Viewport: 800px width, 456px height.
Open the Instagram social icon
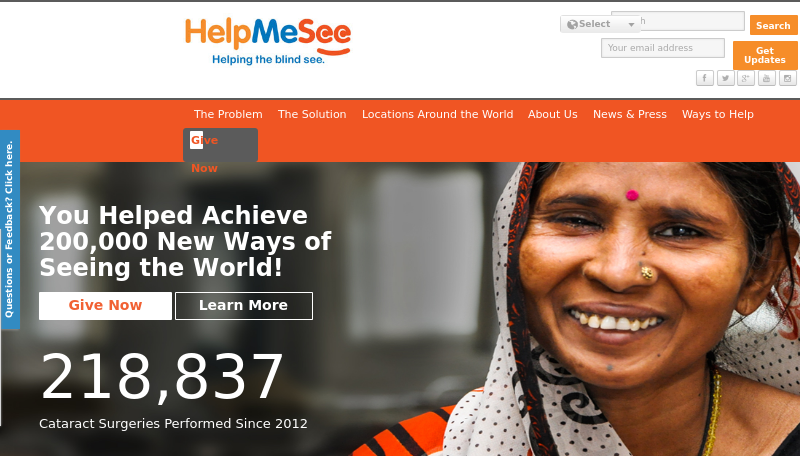788,78
